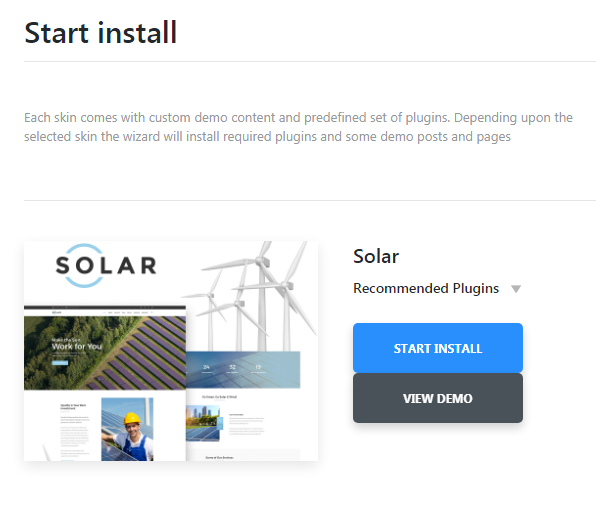This screenshot has height=505, width=596.
Task: Click the 'Quality Is Your Best Investment' text block
Action: coord(73,407)
